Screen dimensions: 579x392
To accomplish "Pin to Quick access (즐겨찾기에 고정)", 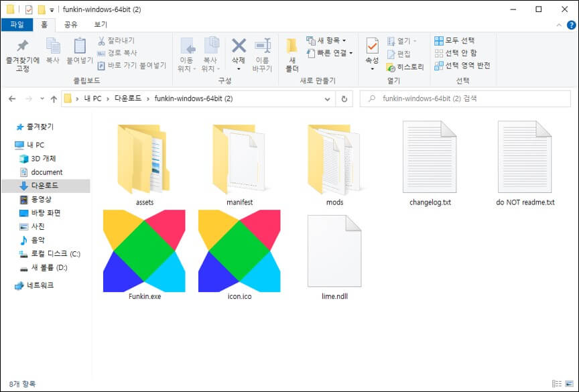I will click(23, 56).
